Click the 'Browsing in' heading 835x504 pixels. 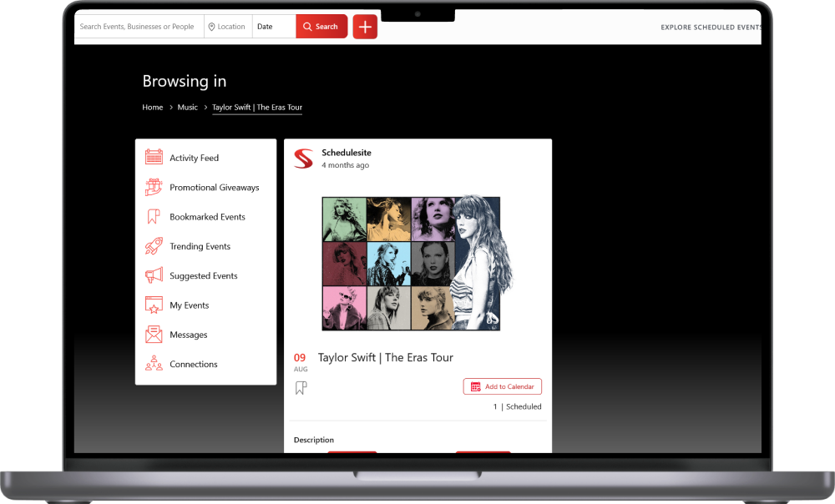click(185, 81)
